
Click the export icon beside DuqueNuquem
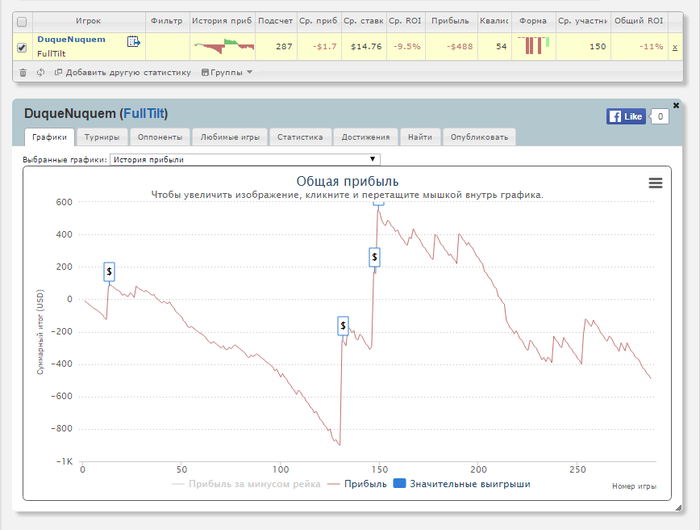click(133, 42)
